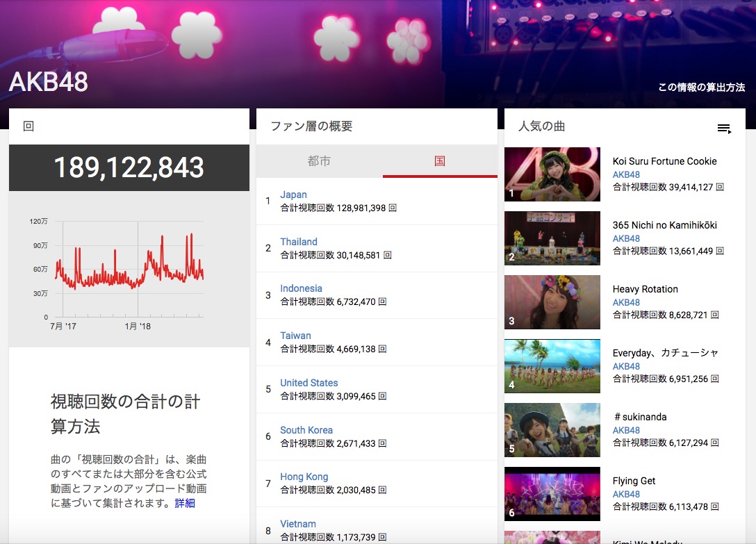Open the South Korea country link

click(306, 430)
